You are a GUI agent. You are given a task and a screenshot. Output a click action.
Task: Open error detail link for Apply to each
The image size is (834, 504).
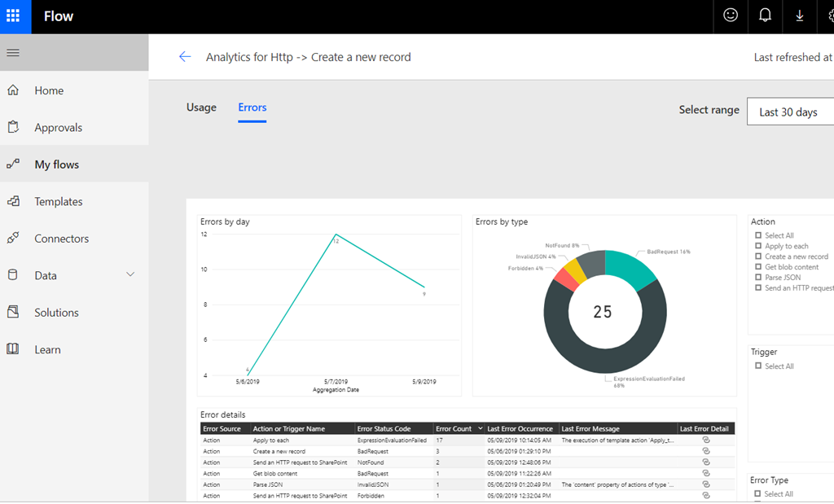click(706, 440)
